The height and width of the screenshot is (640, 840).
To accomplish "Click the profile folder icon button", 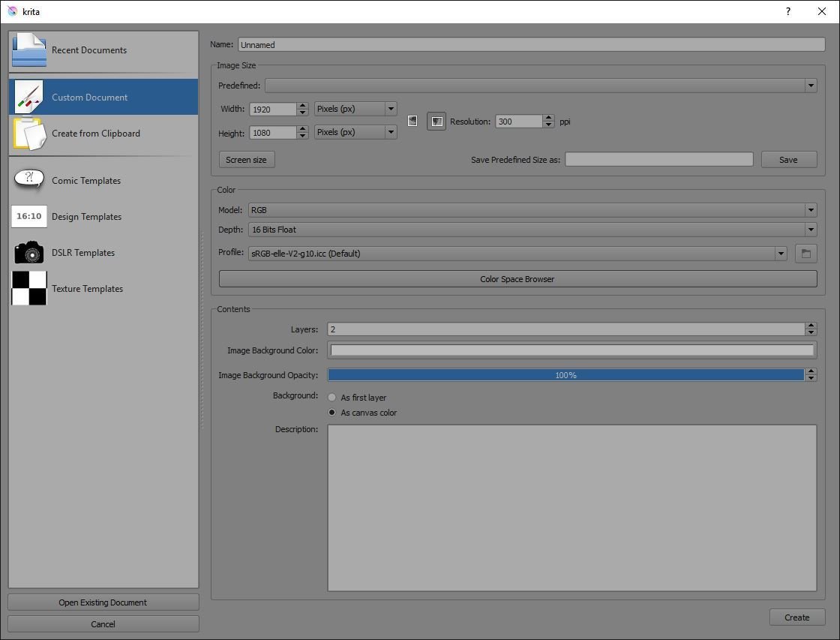I will pos(806,254).
